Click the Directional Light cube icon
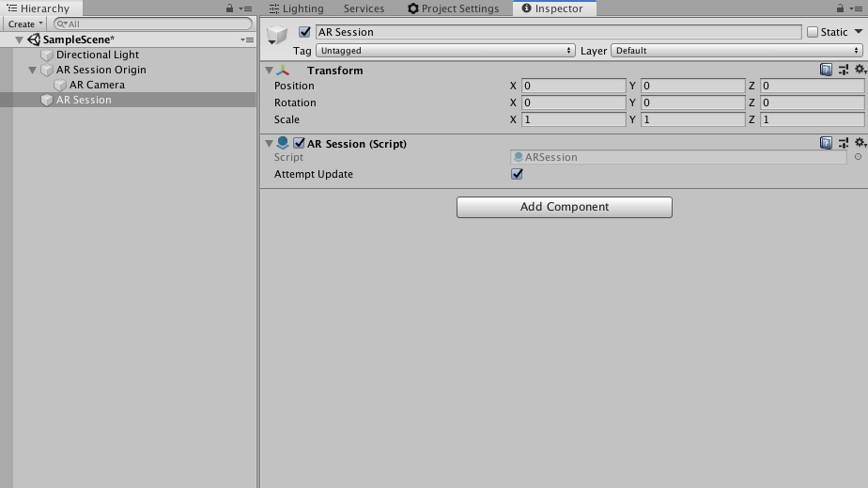 point(47,55)
